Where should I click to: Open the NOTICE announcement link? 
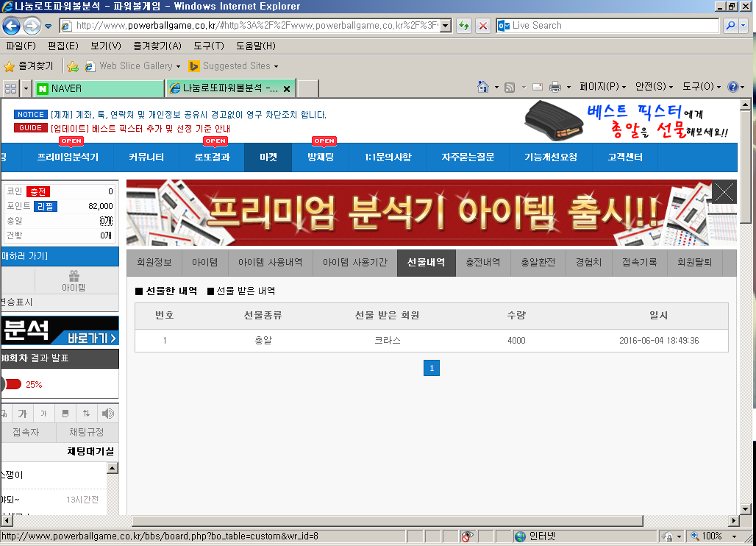click(188, 115)
